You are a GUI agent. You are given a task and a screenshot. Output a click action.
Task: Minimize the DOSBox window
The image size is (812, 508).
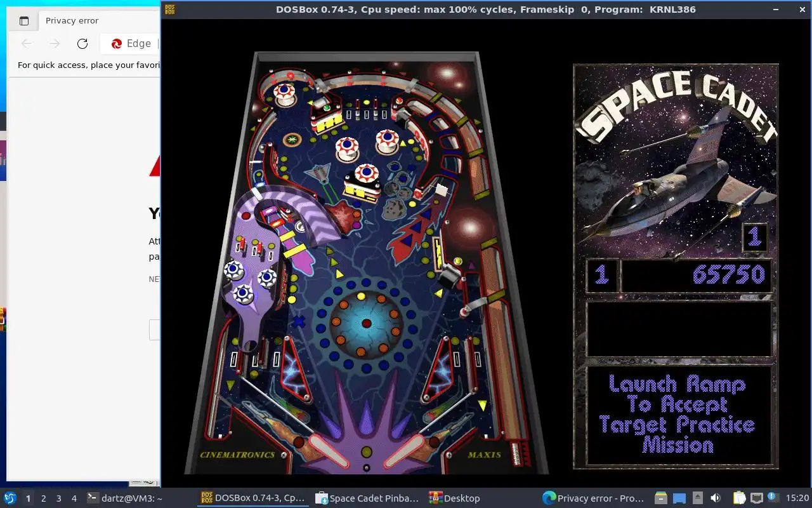775,10
